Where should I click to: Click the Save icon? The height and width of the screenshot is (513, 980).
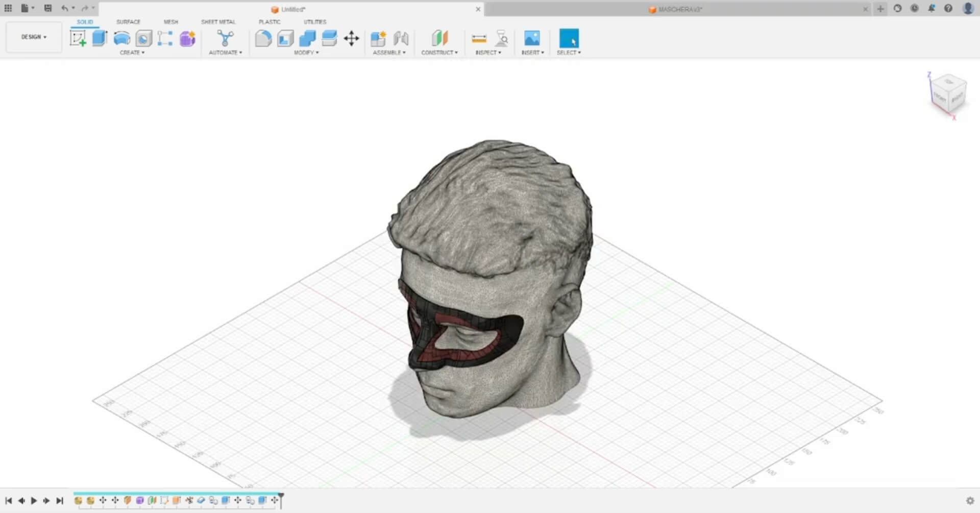coord(48,8)
